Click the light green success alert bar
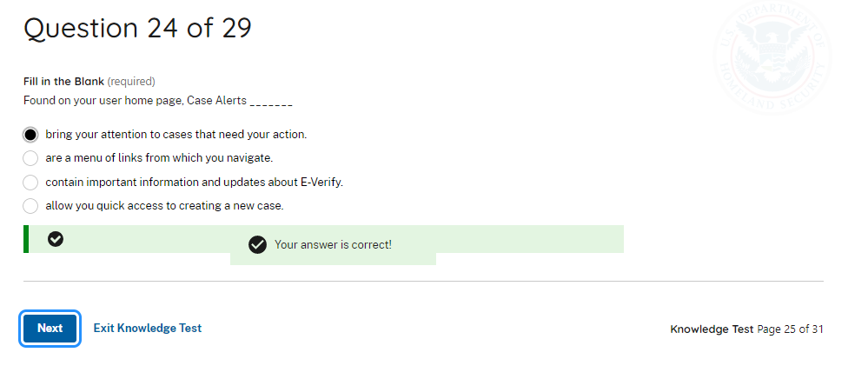The image size is (868, 379). coord(521,238)
